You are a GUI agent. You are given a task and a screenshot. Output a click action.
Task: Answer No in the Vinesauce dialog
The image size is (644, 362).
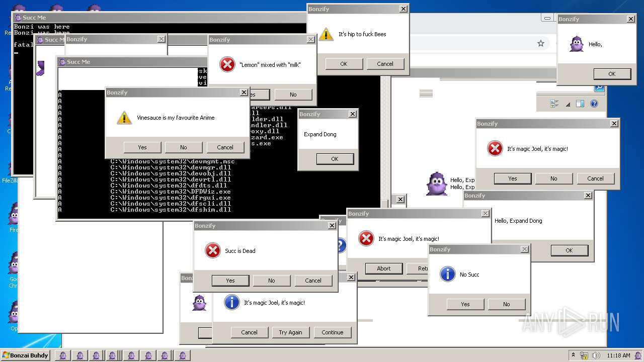pyautogui.click(x=184, y=147)
